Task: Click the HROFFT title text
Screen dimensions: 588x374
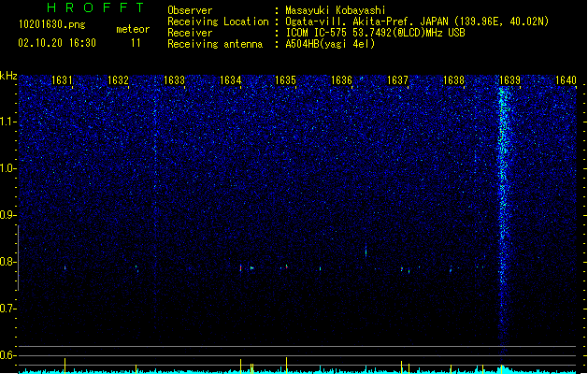Action: click(x=95, y=7)
